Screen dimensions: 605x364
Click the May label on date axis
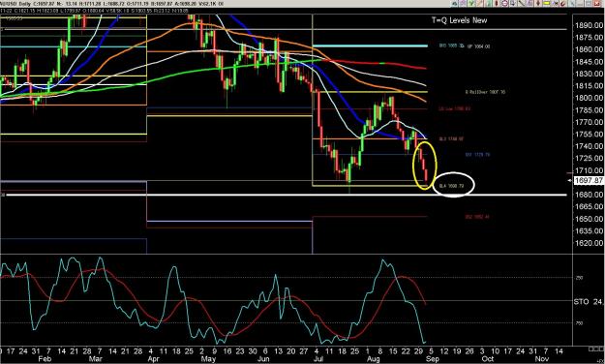208,359
